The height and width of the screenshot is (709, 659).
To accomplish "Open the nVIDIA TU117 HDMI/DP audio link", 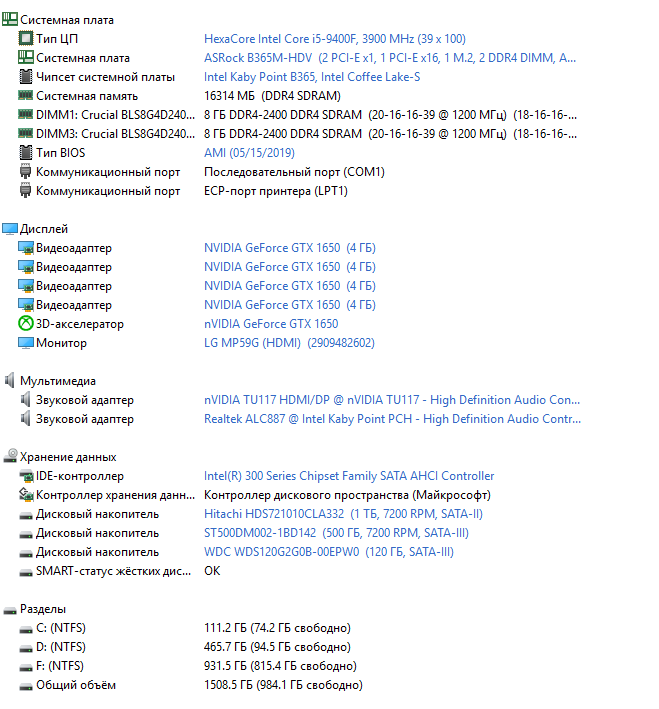I will click(392, 400).
